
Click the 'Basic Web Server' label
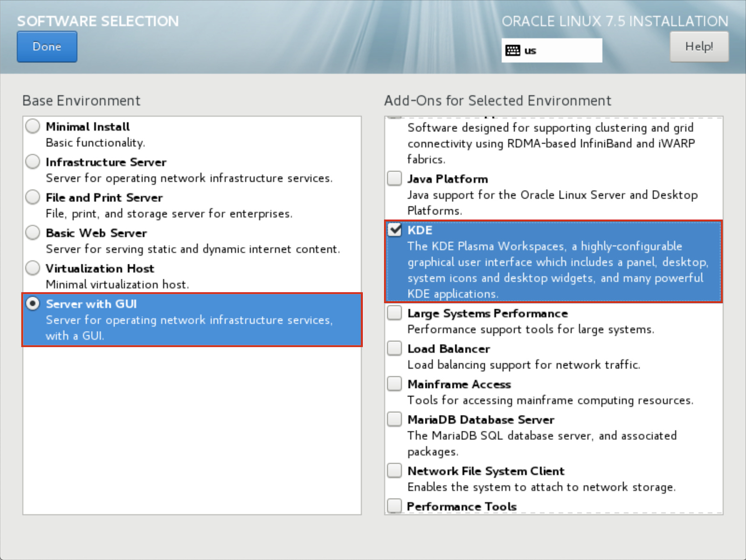pos(96,233)
